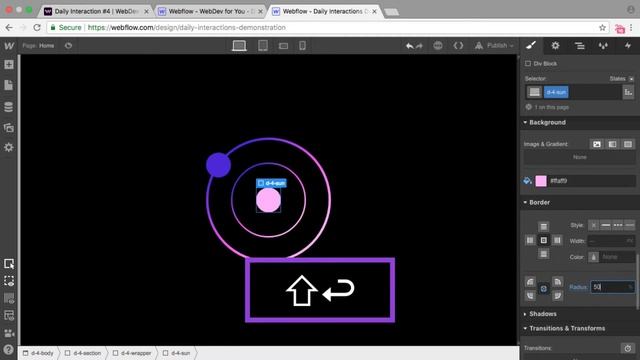Open the element Settings tab
640x360 pixels.
point(556,46)
